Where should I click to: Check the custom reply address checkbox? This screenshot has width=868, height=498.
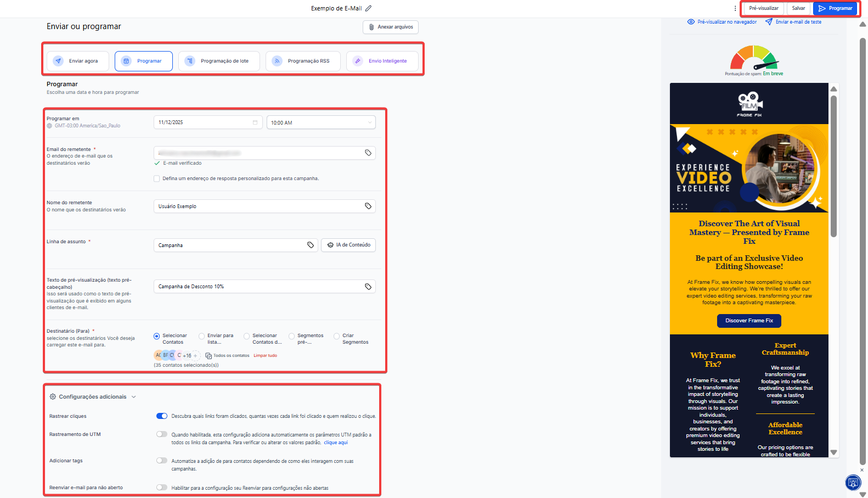click(x=157, y=178)
